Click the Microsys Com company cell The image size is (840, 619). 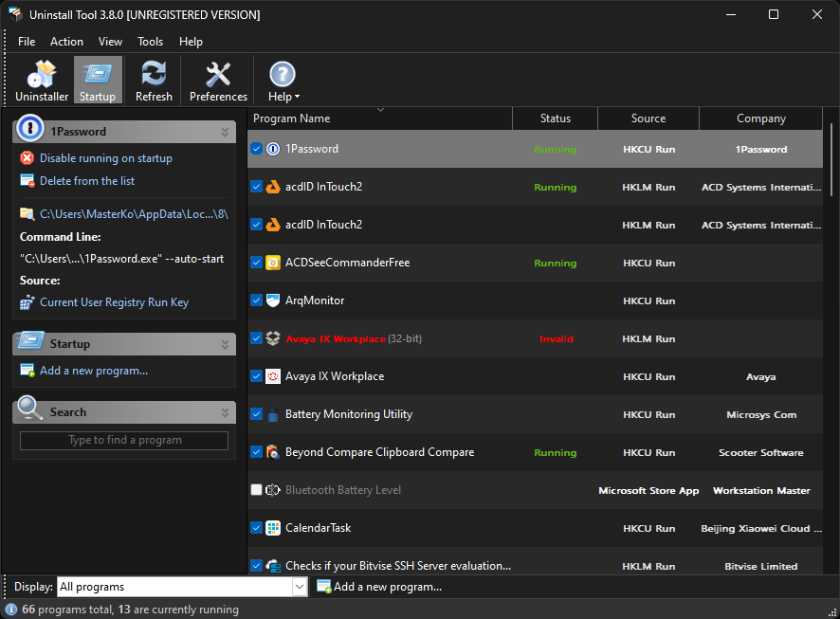(761, 415)
